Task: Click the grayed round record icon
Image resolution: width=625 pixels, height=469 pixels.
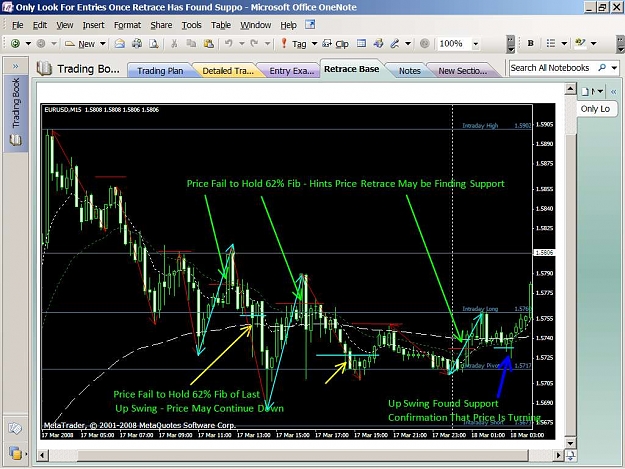Action: (x=425, y=43)
